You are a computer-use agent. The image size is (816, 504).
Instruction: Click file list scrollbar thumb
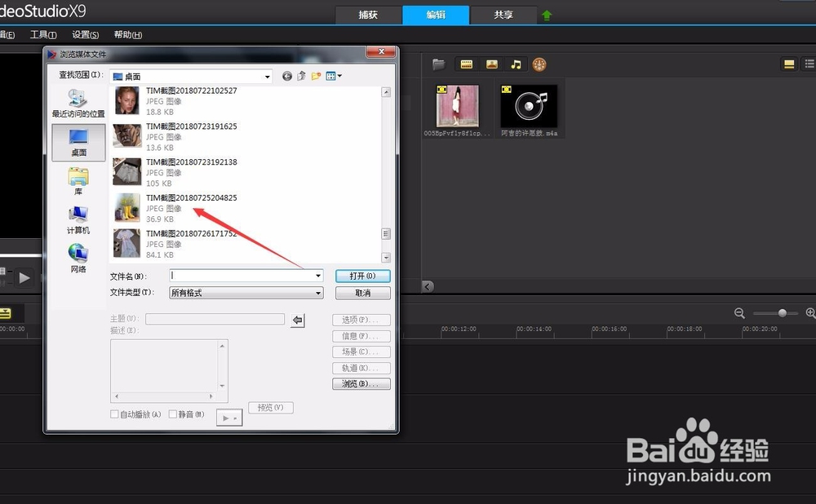click(x=386, y=233)
